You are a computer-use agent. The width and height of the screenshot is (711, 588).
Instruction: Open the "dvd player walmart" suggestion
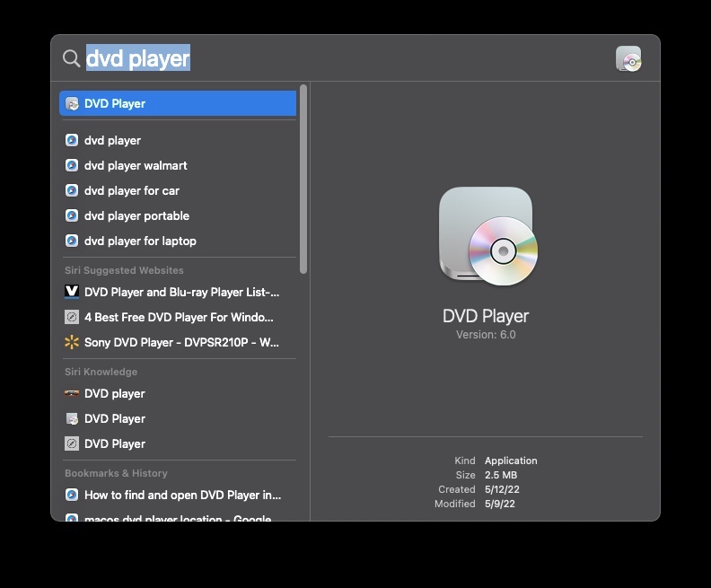pos(178,165)
